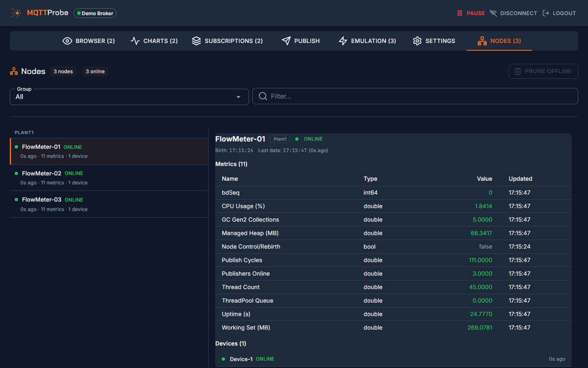The width and height of the screenshot is (588, 368).
Task: Click the Uptime (s) value 24.7770
Action: [x=481, y=314]
